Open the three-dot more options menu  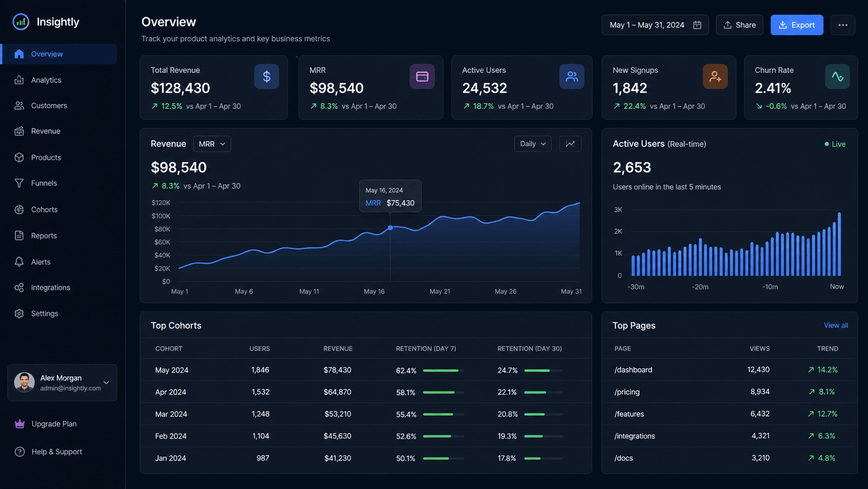tap(843, 25)
